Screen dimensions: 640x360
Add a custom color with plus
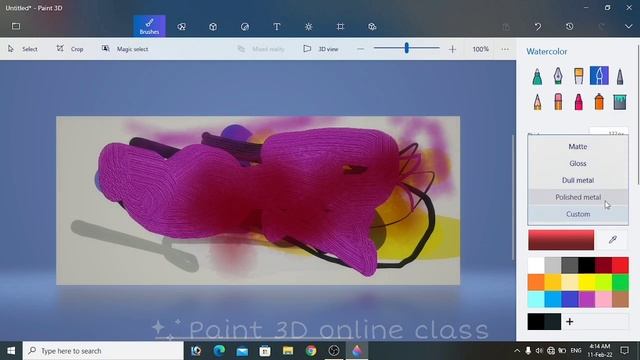coord(570,322)
